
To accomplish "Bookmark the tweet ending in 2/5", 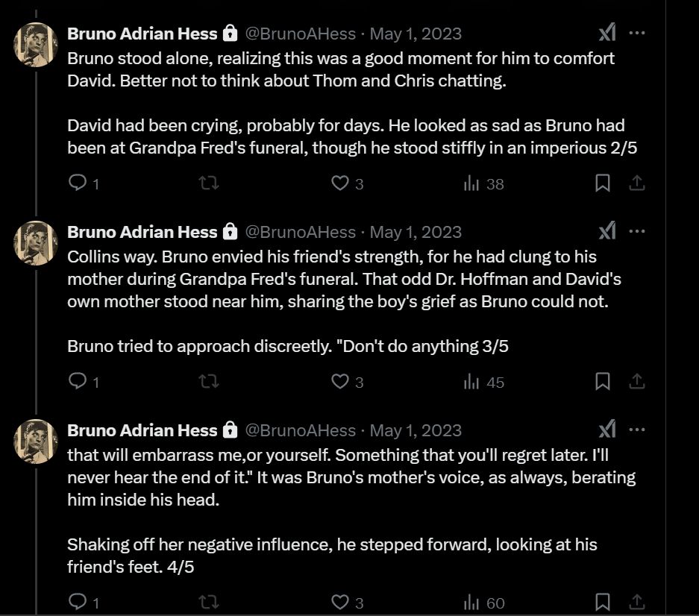I will coord(602,183).
